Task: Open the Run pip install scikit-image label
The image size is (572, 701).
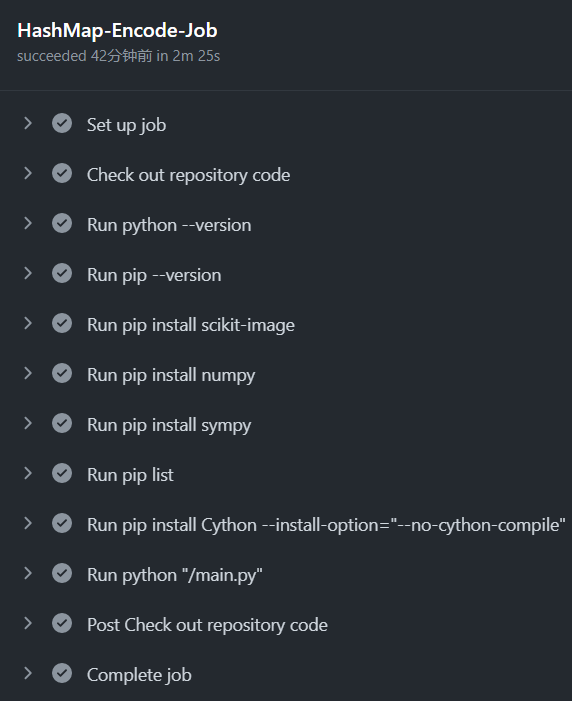Action: (191, 325)
